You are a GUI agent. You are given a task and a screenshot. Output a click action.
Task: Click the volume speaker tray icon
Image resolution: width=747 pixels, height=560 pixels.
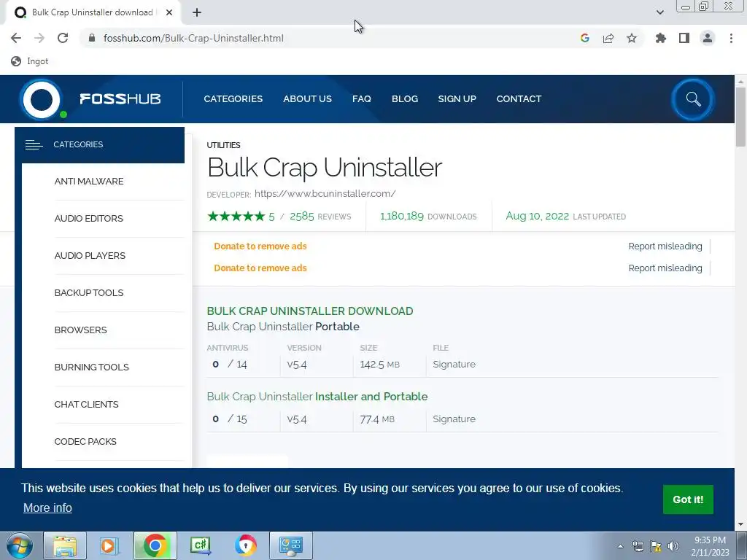click(x=673, y=546)
